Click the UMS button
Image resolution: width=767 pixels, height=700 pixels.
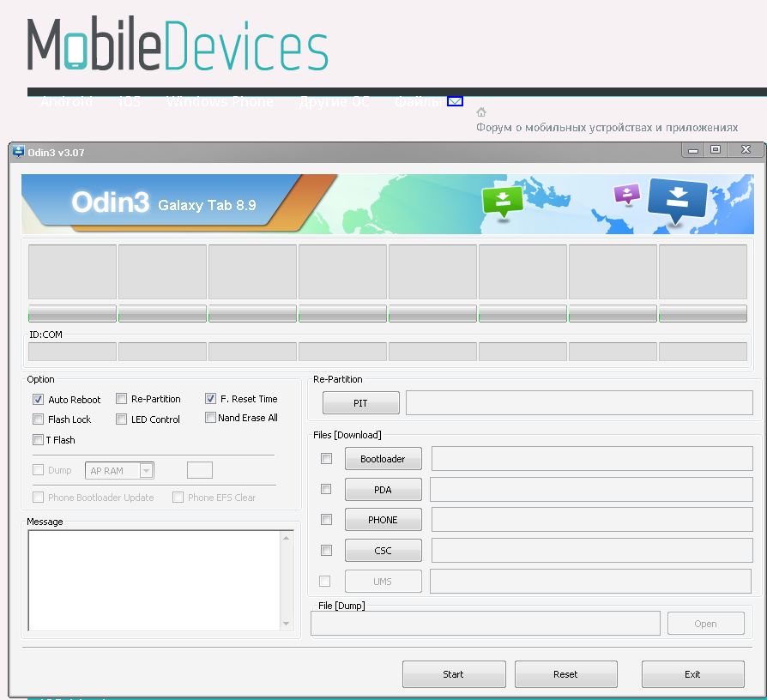383,581
